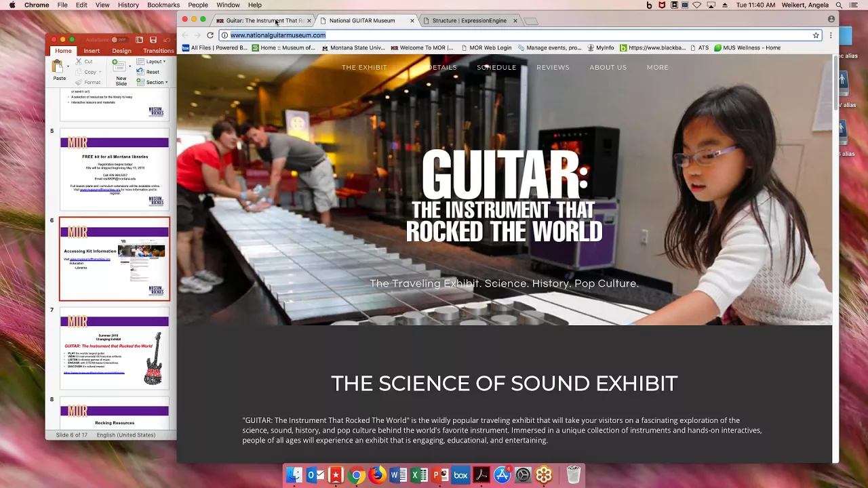Switch to PowerPoint Design tab
Image resolution: width=868 pixels, height=488 pixels.
(121, 51)
